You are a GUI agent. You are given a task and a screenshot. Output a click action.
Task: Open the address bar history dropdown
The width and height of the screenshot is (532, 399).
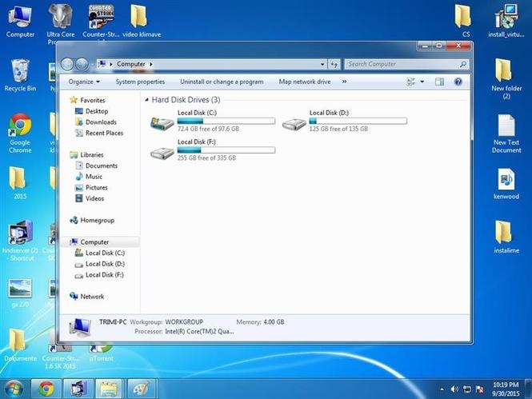click(322, 64)
